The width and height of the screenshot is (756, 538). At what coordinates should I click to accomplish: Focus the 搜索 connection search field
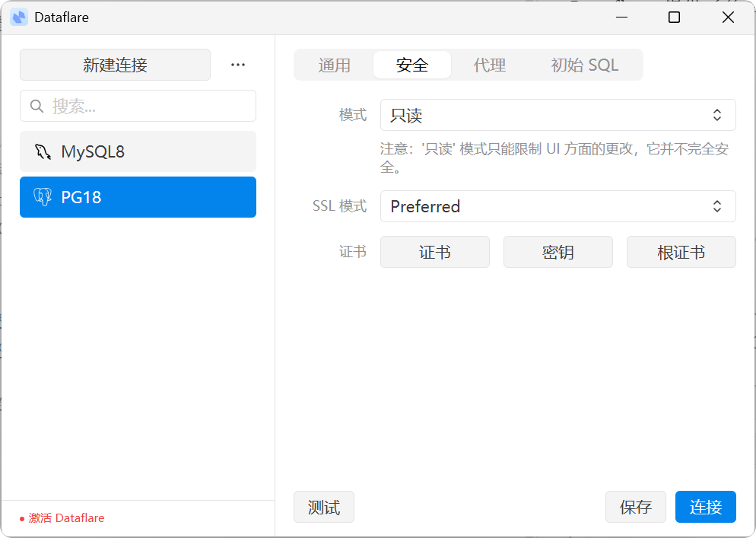(x=138, y=106)
